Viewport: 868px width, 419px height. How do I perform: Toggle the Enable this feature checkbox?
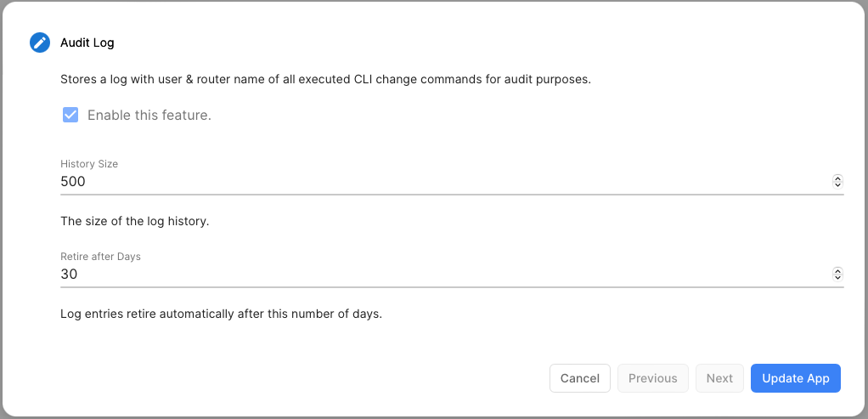pyautogui.click(x=70, y=115)
